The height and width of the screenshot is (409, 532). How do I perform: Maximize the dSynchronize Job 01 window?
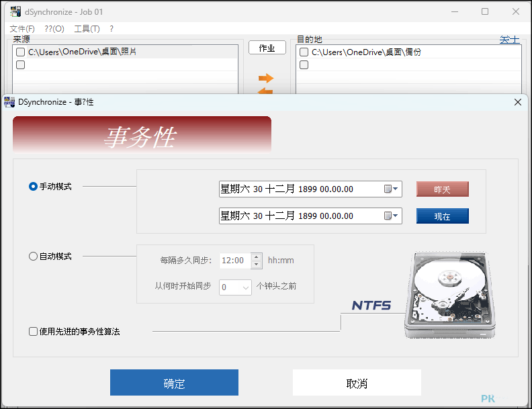click(485, 11)
